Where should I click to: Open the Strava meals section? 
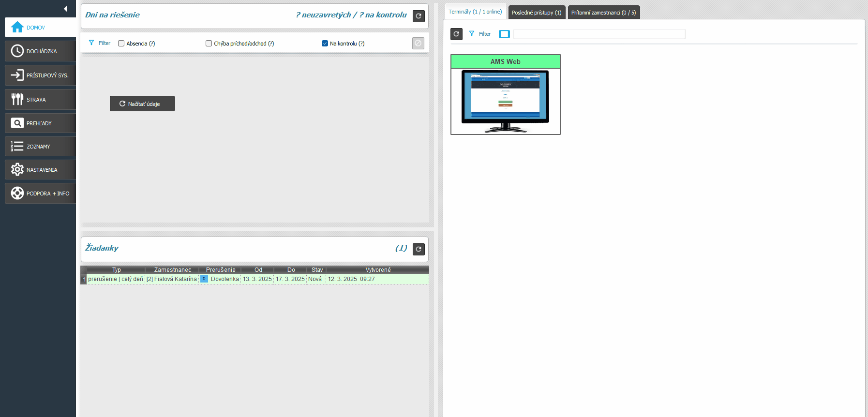[x=40, y=100]
